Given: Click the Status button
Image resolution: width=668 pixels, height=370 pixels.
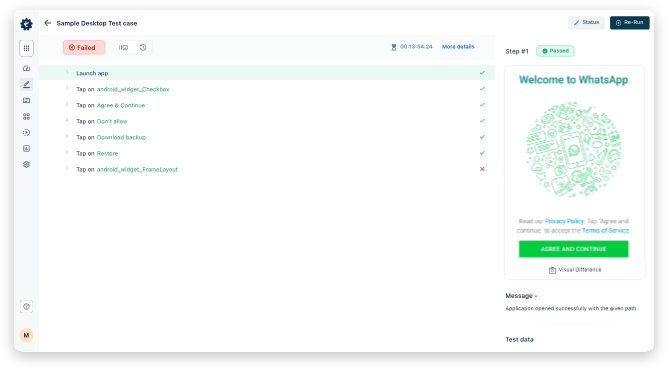Looking at the screenshot, I should (586, 23).
